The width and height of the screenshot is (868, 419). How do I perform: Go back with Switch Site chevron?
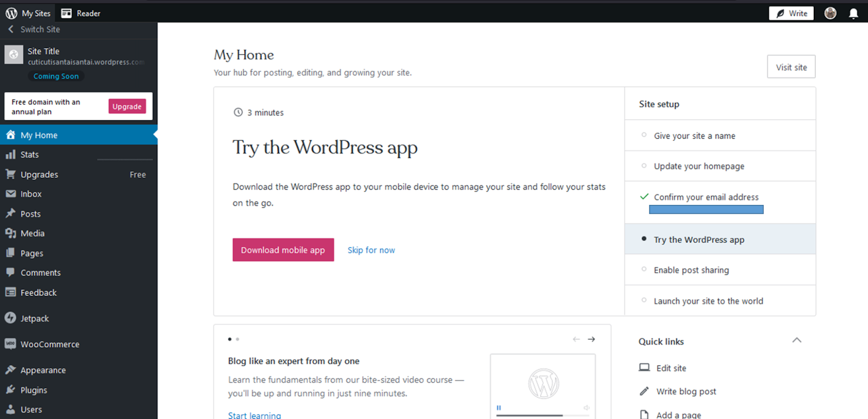[x=10, y=29]
